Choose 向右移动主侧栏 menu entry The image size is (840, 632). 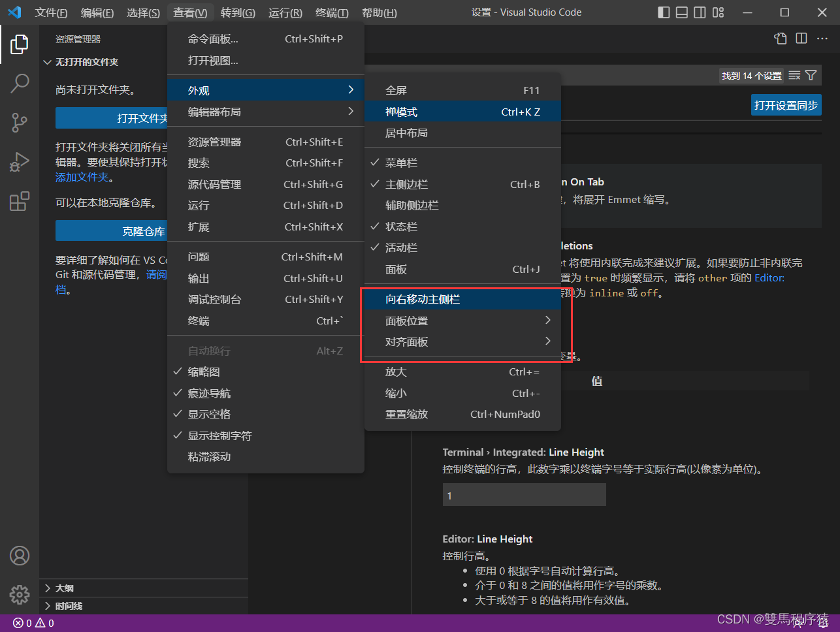click(462, 300)
